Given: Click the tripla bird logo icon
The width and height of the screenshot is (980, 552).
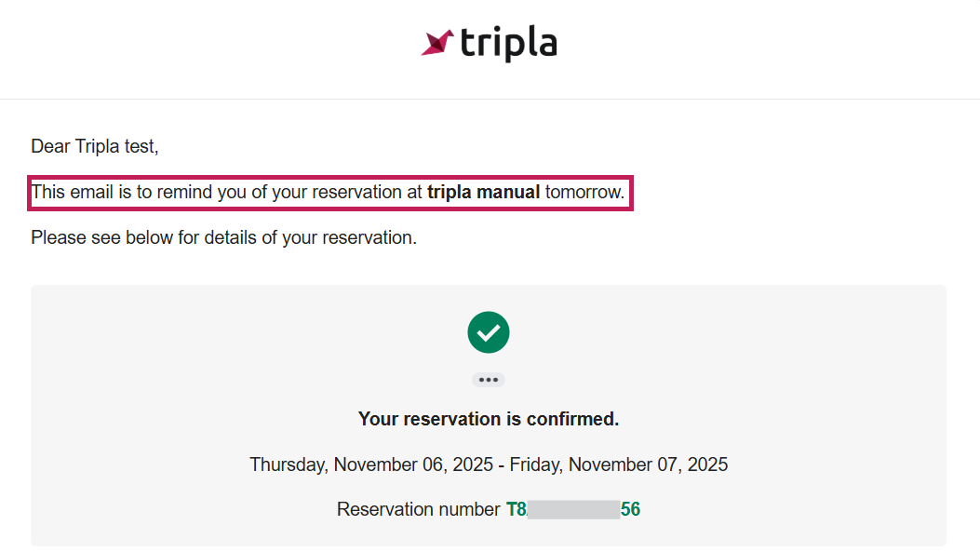Looking at the screenshot, I should click(x=436, y=43).
